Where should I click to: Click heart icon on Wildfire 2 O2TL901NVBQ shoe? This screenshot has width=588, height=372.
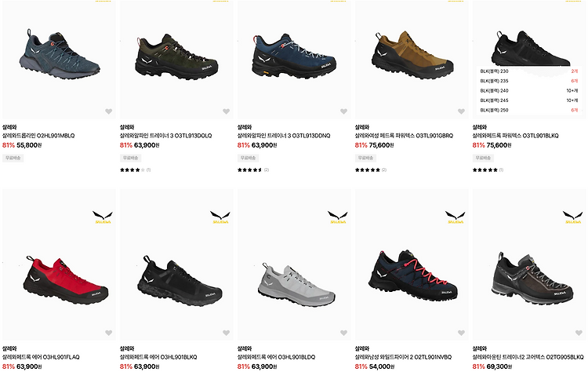pos(461,333)
